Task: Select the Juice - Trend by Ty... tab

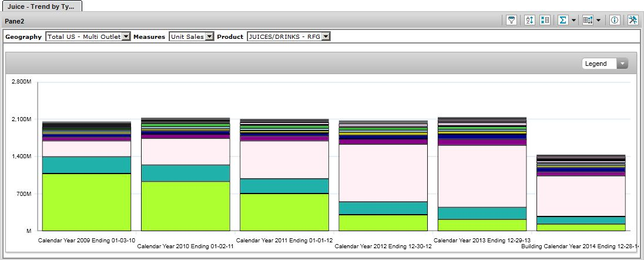Action: click(x=41, y=6)
